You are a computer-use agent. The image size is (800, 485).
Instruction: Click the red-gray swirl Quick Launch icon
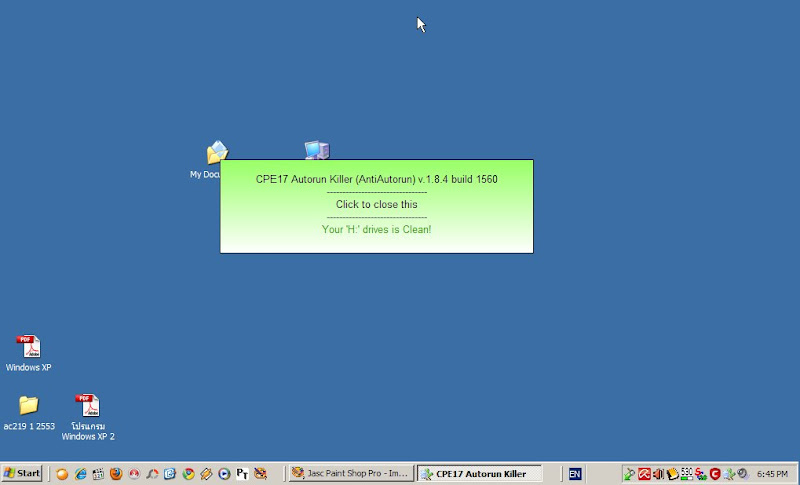pos(152,474)
